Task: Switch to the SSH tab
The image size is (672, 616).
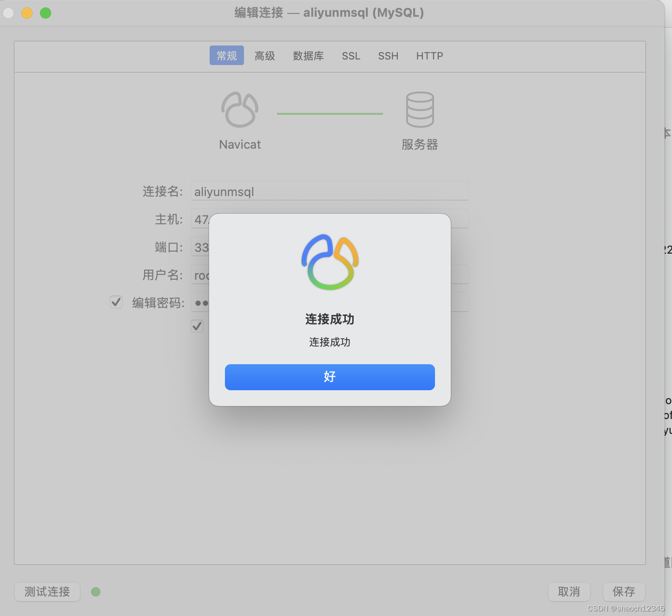Action: [x=388, y=56]
